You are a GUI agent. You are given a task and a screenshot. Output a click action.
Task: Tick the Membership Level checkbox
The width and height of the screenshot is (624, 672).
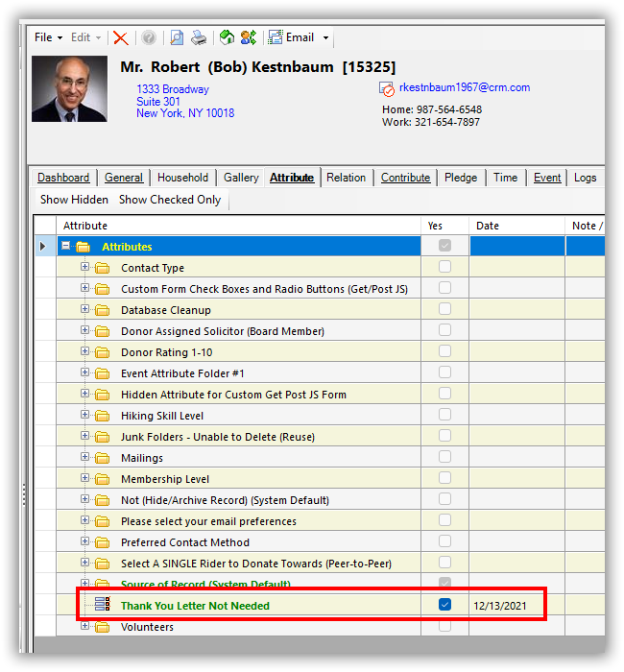coord(444,478)
